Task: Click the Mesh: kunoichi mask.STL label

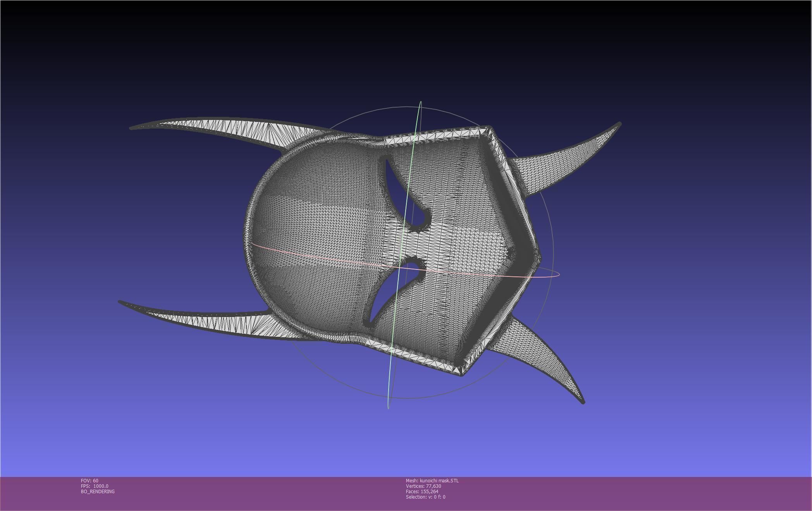Action: pyautogui.click(x=432, y=481)
